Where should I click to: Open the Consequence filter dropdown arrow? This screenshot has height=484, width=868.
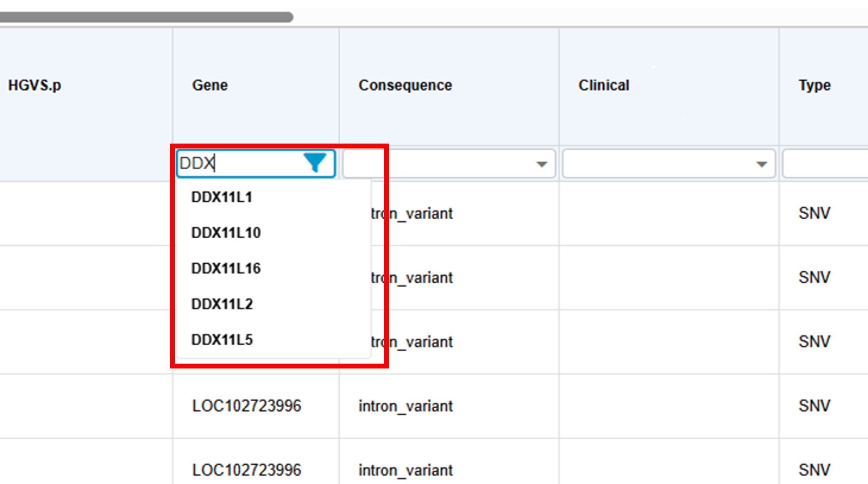[541, 164]
